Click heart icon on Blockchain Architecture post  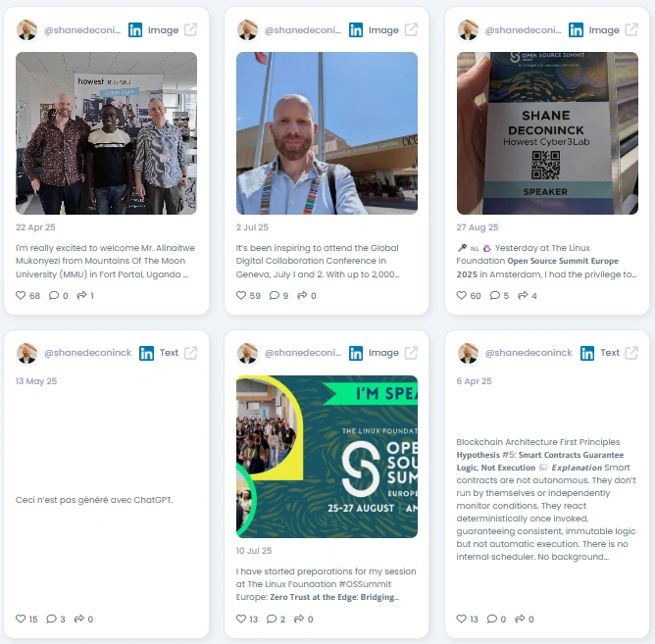(461, 619)
